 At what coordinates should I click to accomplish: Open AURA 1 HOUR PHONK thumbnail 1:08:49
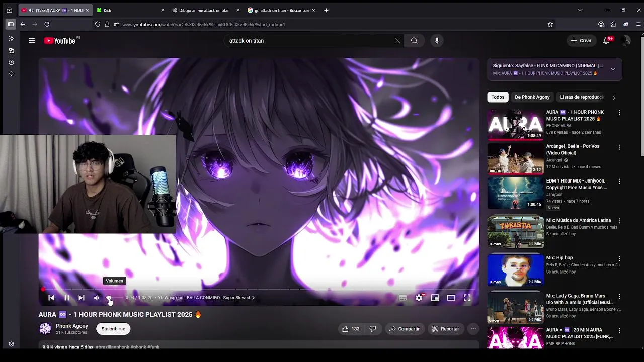pos(515,124)
